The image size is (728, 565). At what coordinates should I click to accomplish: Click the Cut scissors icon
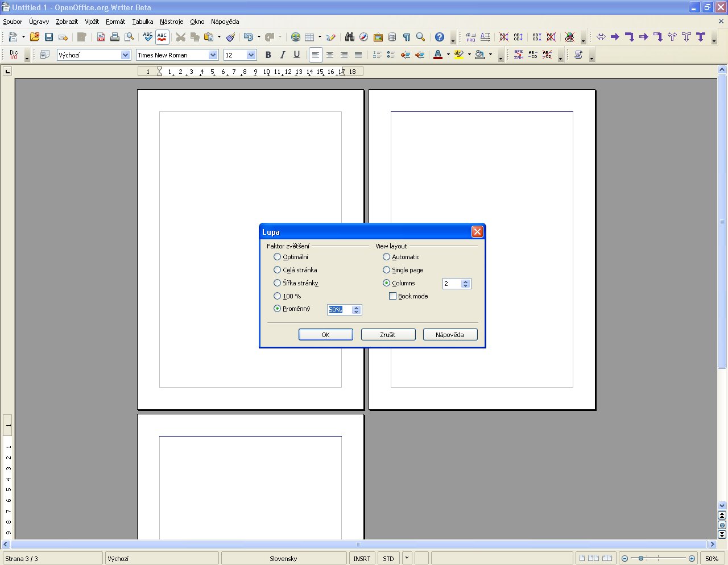click(181, 37)
